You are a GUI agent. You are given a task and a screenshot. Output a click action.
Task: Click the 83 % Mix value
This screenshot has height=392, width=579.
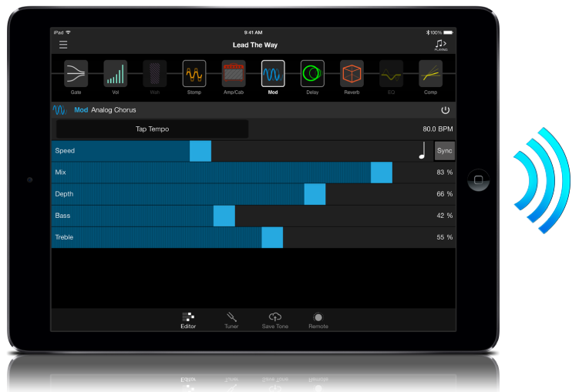click(x=445, y=173)
